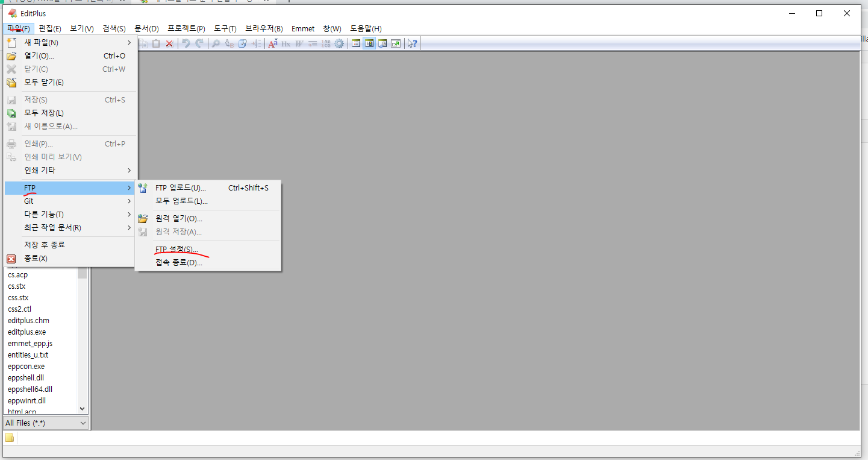The height and width of the screenshot is (460, 868).
Task: Click the context Help pointer icon
Action: tap(412, 43)
